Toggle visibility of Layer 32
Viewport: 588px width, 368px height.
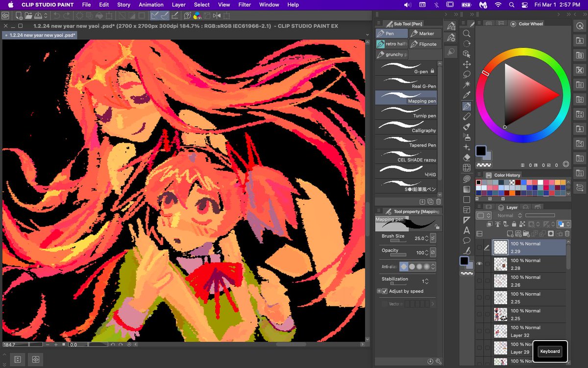pyautogui.click(x=479, y=331)
